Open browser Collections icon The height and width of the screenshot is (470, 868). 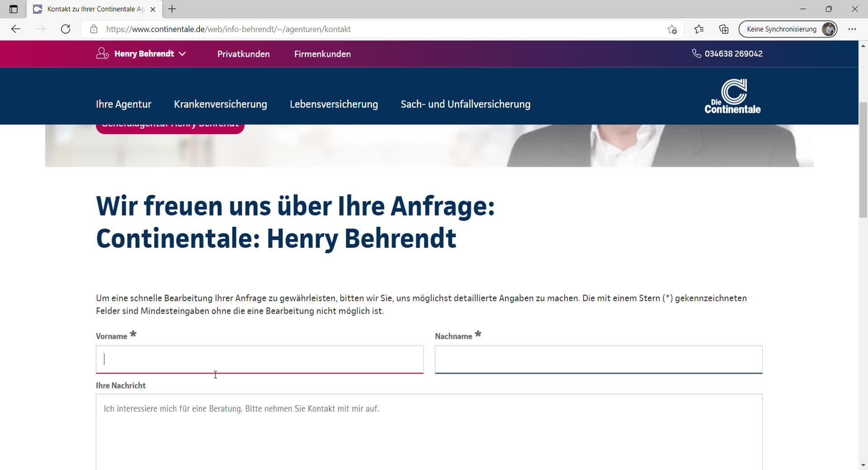[x=724, y=29]
